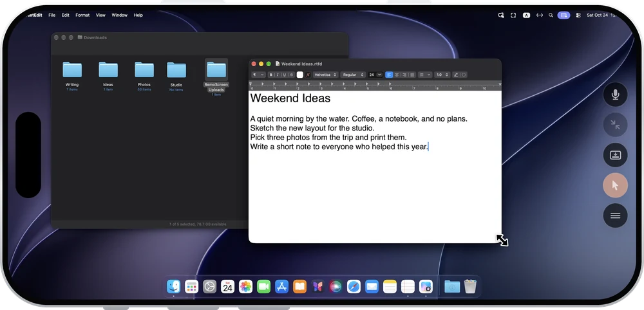Image resolution: width=644 pixels, height=310 pixels.
Task: Click the white text color swatch
Action: pos(300,75)
